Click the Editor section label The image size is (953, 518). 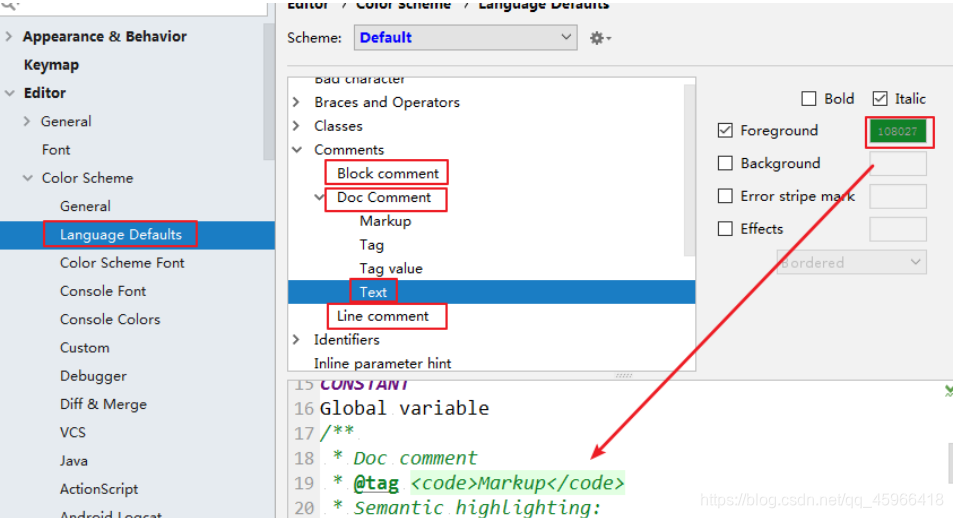click(45, 93)
